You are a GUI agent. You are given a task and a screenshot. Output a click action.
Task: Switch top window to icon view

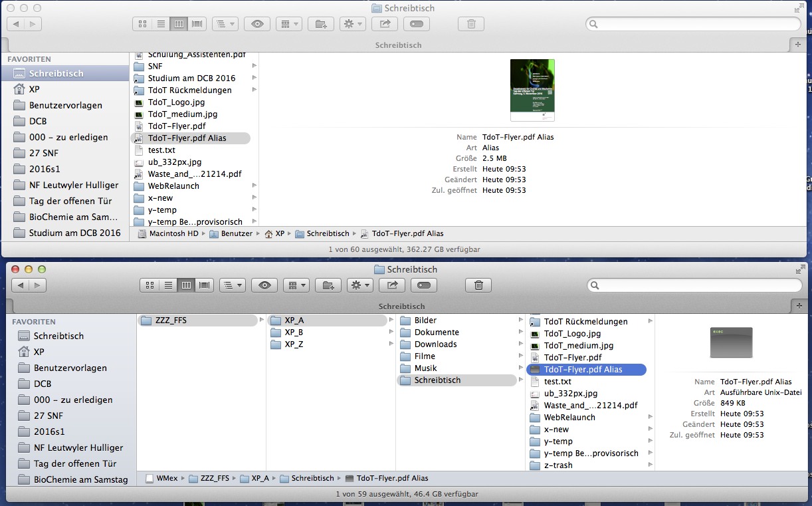pyautogui.click(x=142, y=24)
